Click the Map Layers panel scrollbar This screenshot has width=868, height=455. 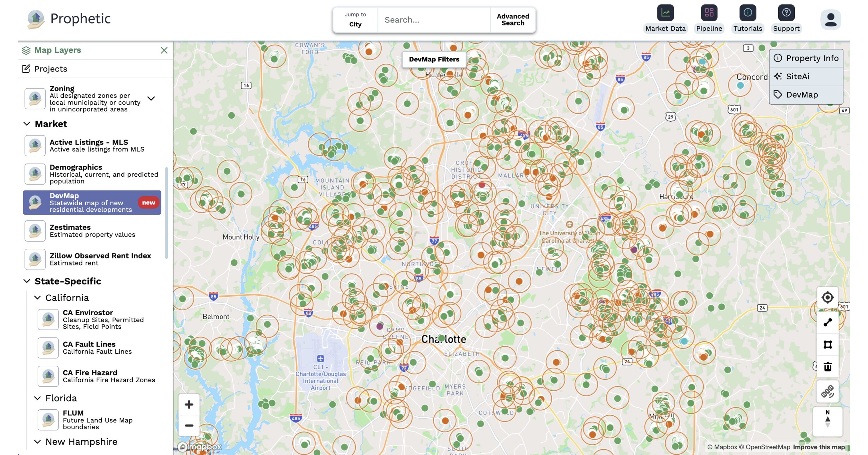(x=166, y=212)
